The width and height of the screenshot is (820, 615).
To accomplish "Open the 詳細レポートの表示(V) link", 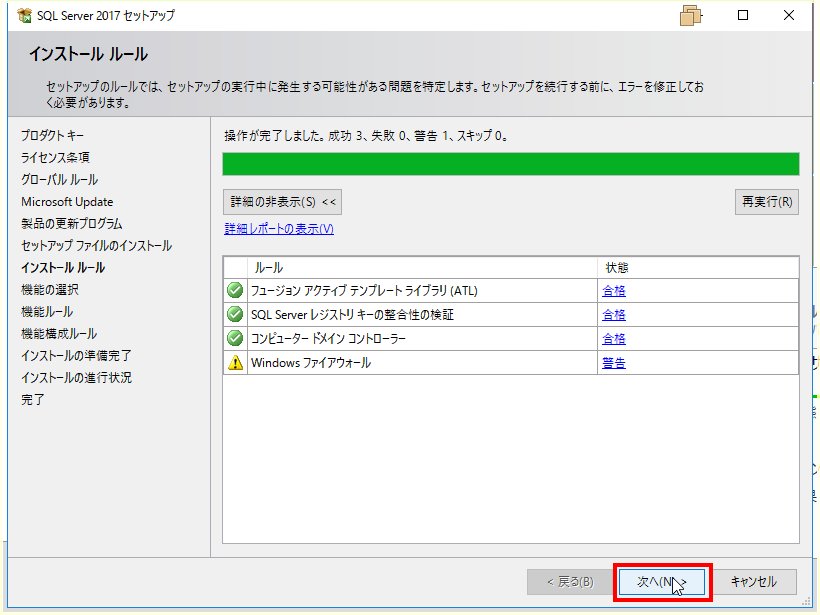I will pyautogui.click(x=279, y=229).
